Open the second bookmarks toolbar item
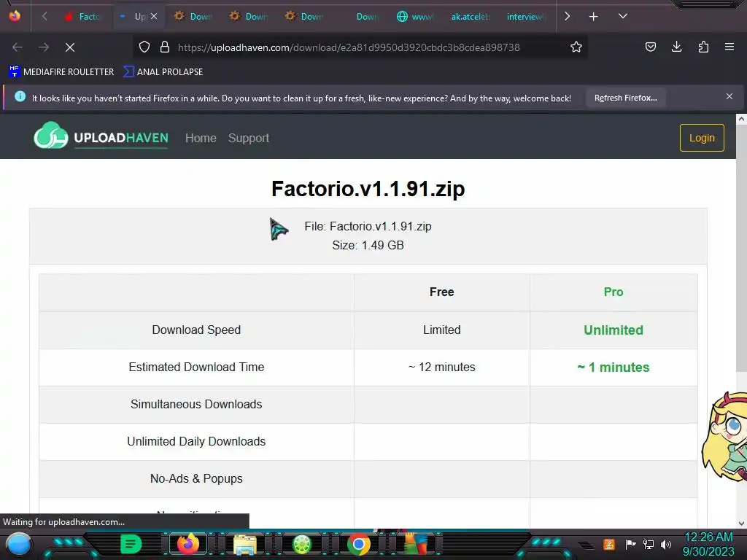This screenshot has width=747, height=560. click(x=163, y=72)
